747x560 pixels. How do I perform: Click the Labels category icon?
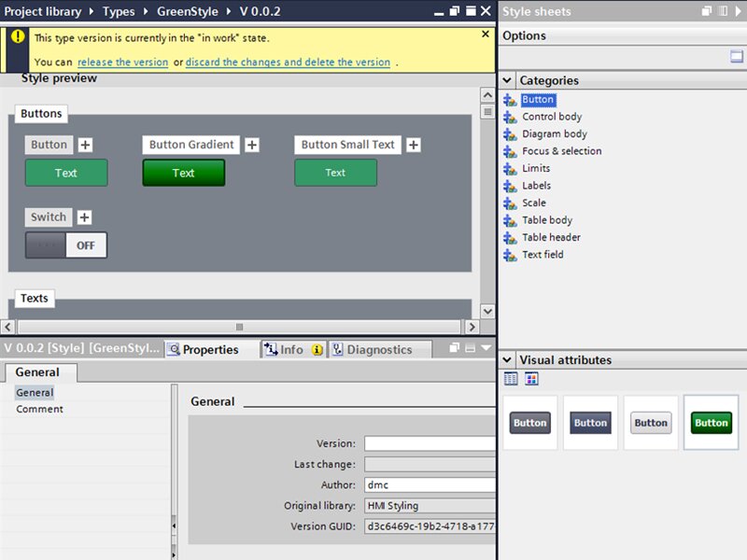(510, 186)
